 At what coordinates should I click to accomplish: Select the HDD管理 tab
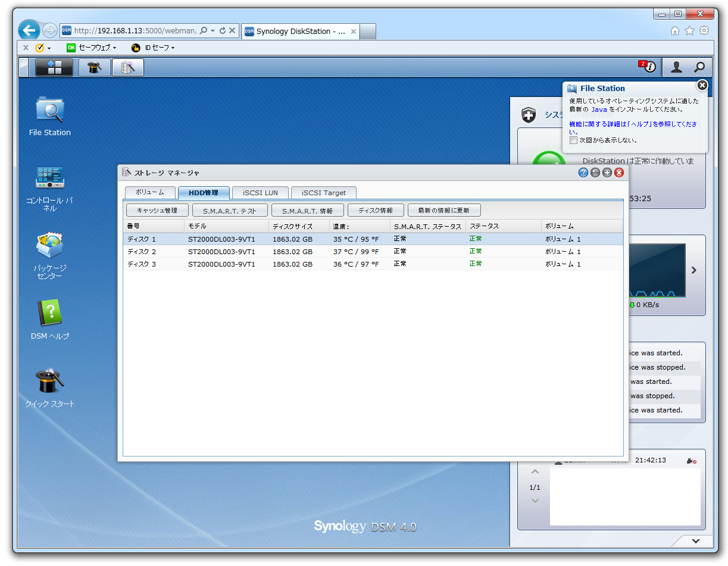click(x=204, y=192)
